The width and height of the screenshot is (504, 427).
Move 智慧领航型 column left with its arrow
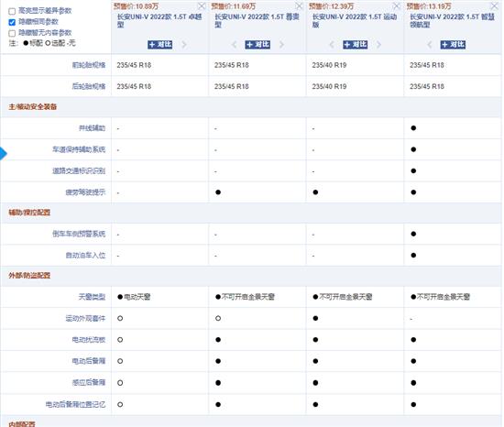(430, 44)
